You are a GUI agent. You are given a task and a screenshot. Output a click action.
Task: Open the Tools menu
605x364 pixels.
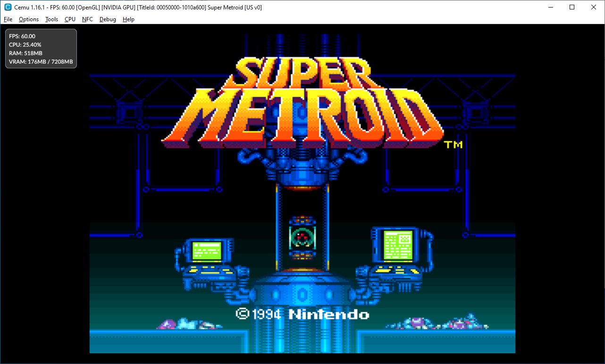52,19
